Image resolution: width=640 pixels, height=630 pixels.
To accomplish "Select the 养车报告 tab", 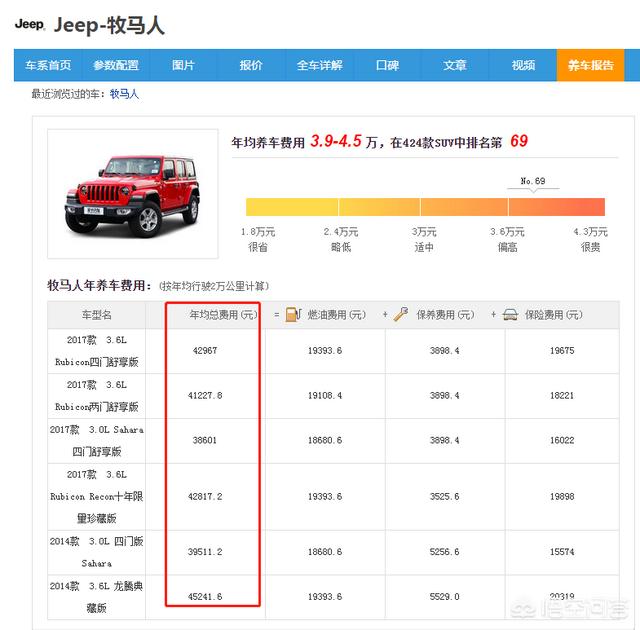I will (590, 65).
